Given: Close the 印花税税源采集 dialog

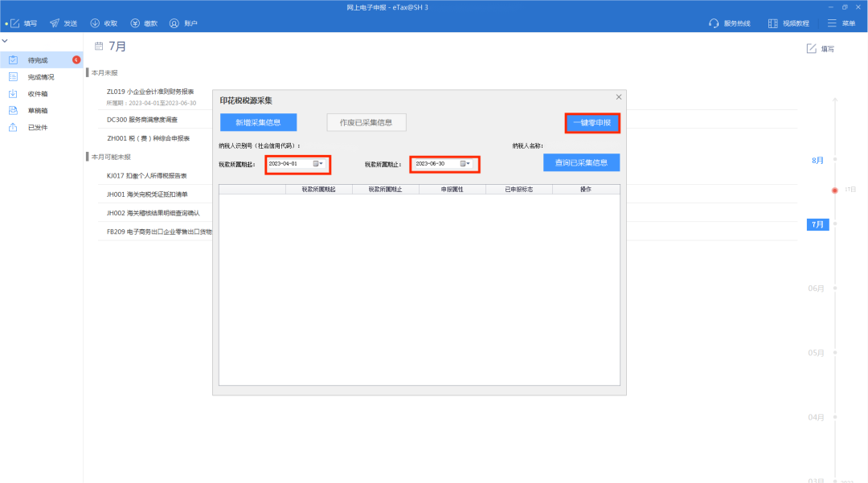Looking at the screenshot, I should click(618, 97).
